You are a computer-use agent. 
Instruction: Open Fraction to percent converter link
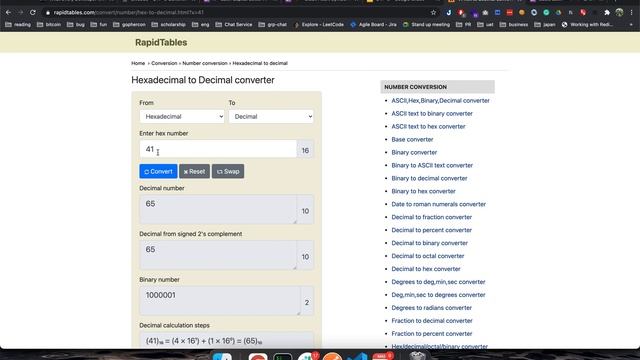pyautogui.click(x=432, y=334)
